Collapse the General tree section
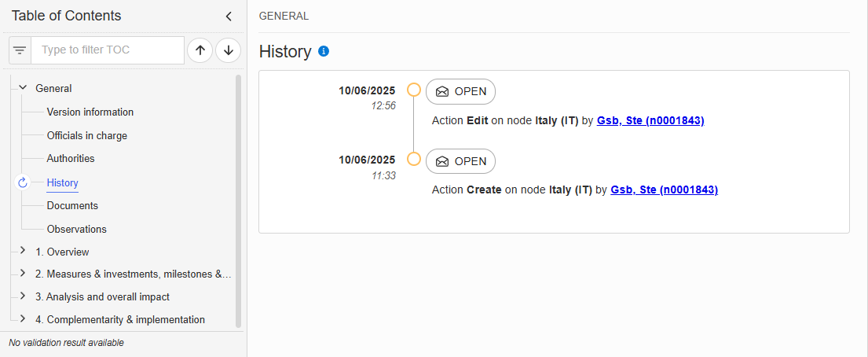Viewport: 868px width, 357px height. pyautogui.click(x=23, y=87)
